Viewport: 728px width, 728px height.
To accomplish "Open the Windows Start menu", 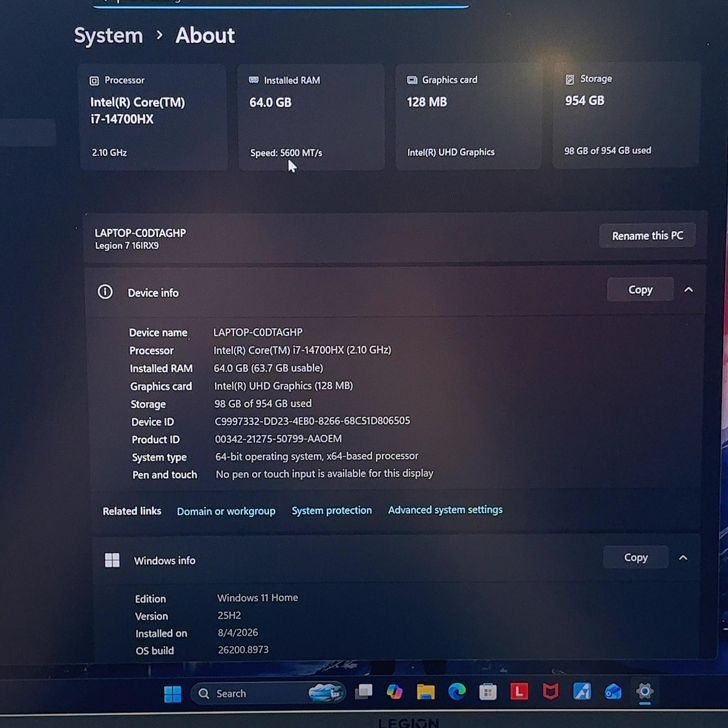I will coord(172,694).
